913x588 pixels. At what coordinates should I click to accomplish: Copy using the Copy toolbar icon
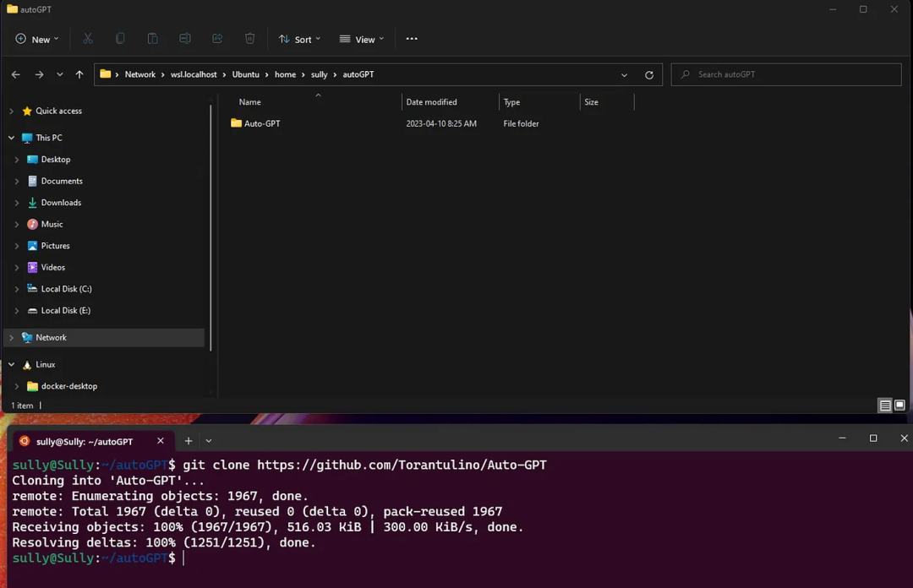pos(120,39)
